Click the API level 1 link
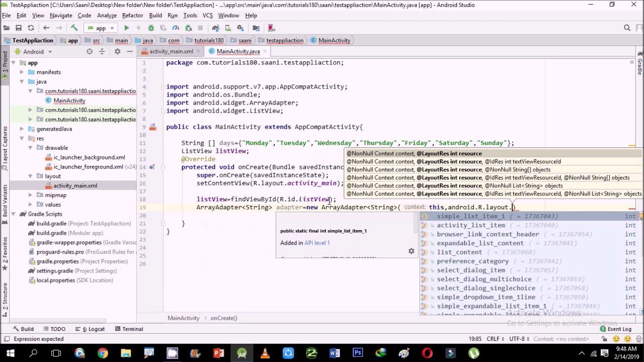Viewport: 644px width, 362px height. coord(317,243)
